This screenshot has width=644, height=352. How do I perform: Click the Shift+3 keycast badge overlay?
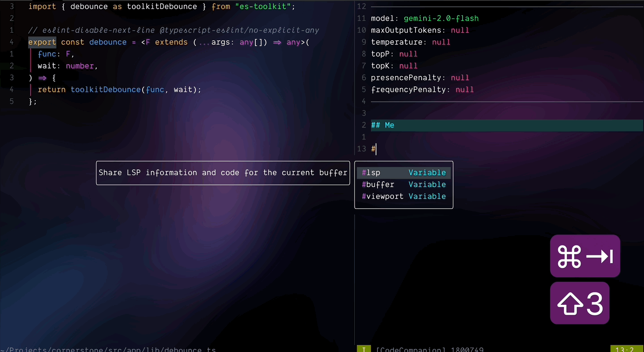click(580, 303)
